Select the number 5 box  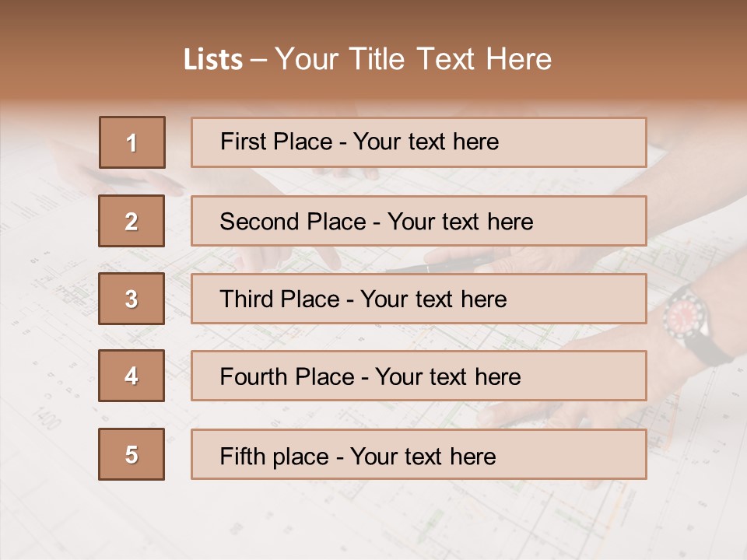132,454
